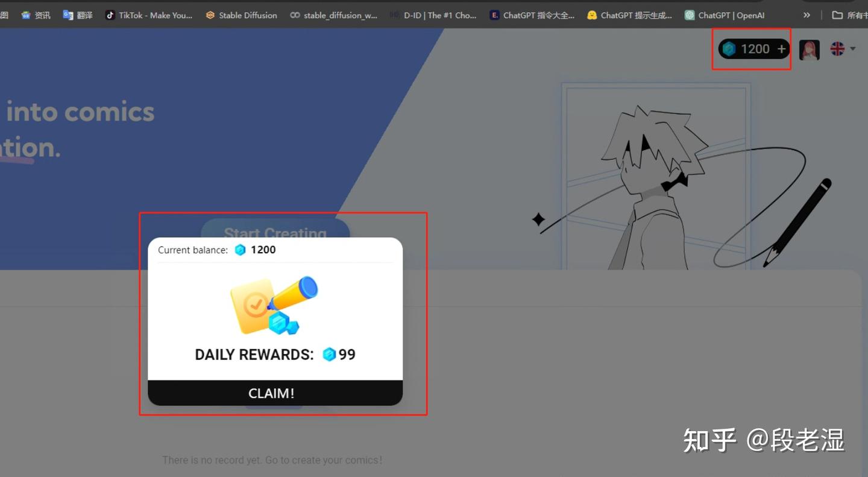Click the plus icon beside 1200 credits

[781, 49]
